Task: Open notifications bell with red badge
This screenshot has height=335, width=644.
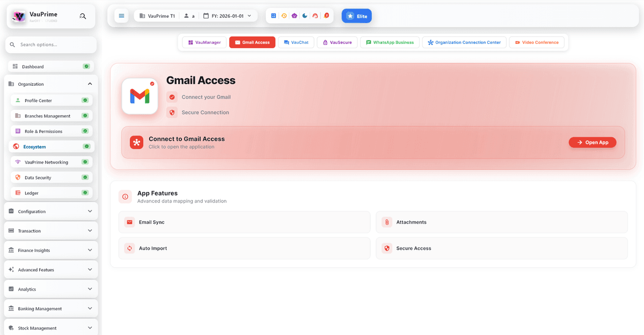Action: (x=326, y=16)
